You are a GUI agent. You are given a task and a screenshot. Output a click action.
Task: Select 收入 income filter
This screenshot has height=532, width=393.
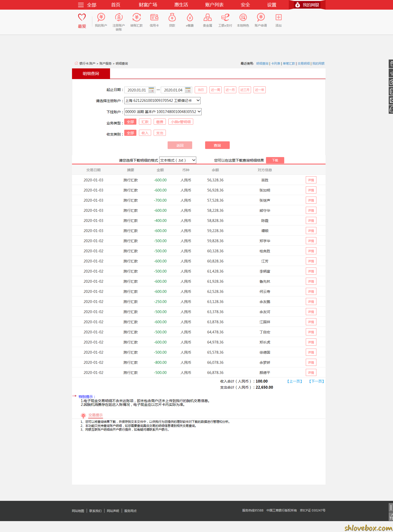(145, 133)
